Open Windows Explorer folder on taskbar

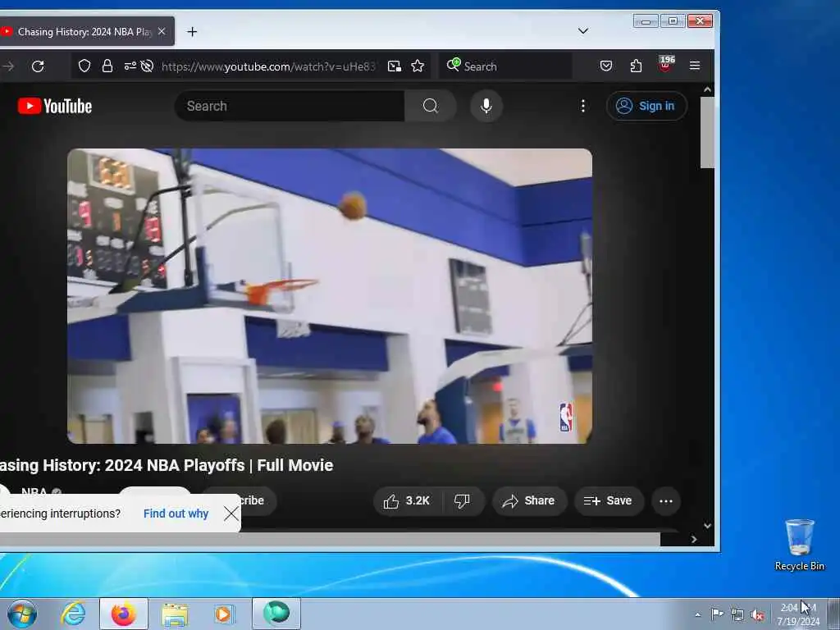[175, 614]
